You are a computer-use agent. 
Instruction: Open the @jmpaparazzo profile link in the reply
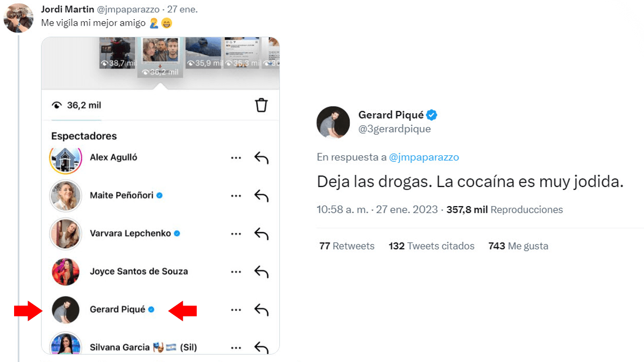click(x=424, y=157)
